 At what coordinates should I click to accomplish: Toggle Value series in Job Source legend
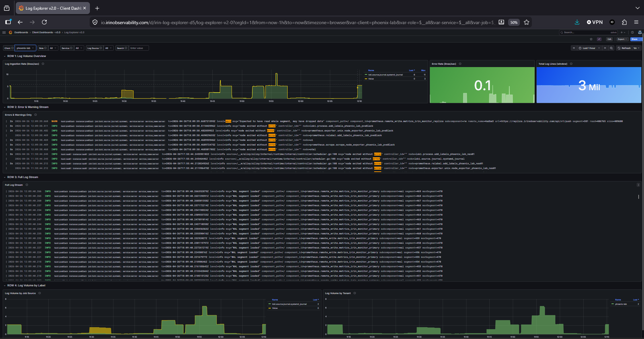click(275, 308)
